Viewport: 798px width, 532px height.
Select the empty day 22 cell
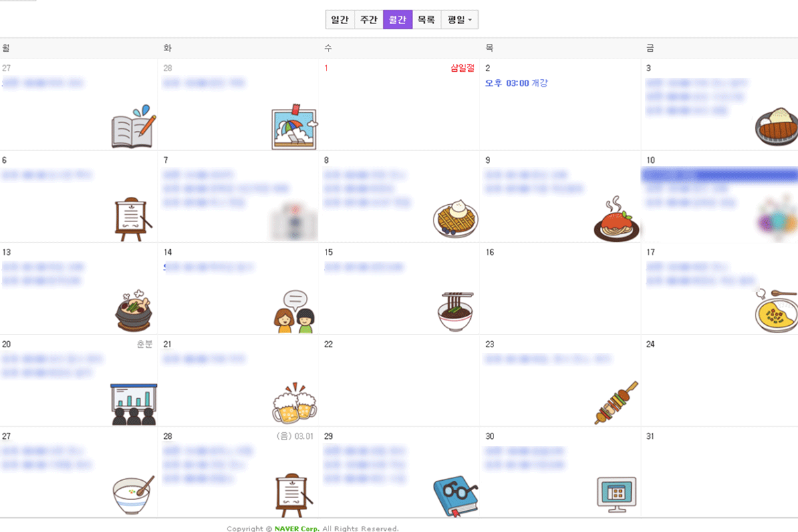[x=399, y=380]
